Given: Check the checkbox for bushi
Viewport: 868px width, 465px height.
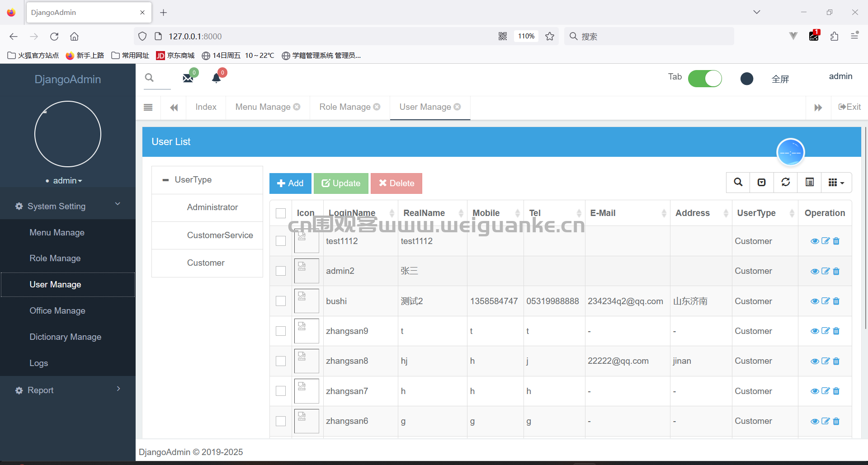Looking at the screenshot, I should [281, 301].
